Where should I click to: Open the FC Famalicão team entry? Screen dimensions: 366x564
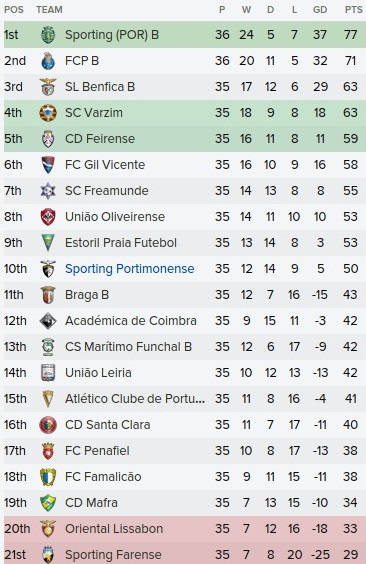click(103, 477)
